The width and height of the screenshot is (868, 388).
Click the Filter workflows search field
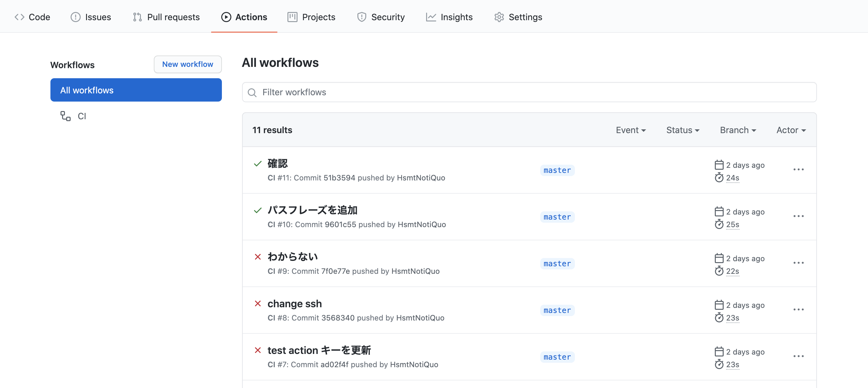[529, 92]
